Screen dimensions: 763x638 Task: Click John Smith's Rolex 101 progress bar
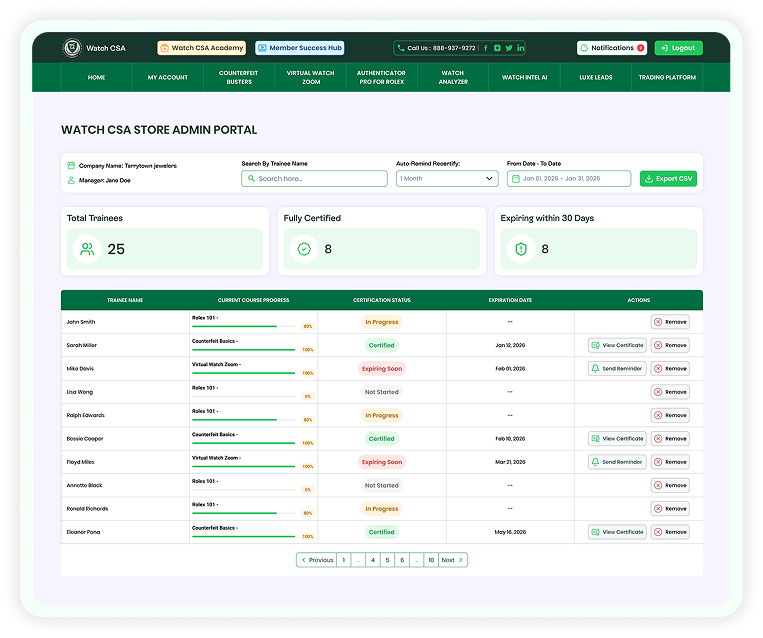pyautogui.click(x=244, y=326)
